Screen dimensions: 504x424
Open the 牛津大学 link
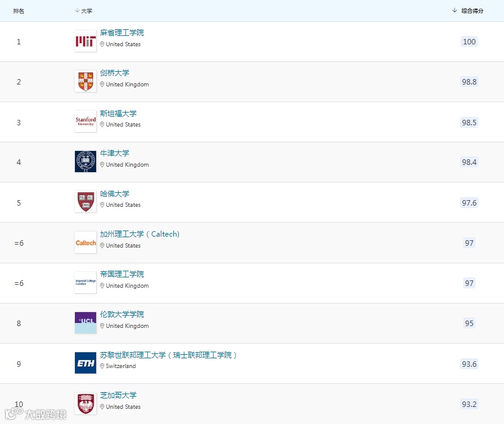tap(115, 153)
